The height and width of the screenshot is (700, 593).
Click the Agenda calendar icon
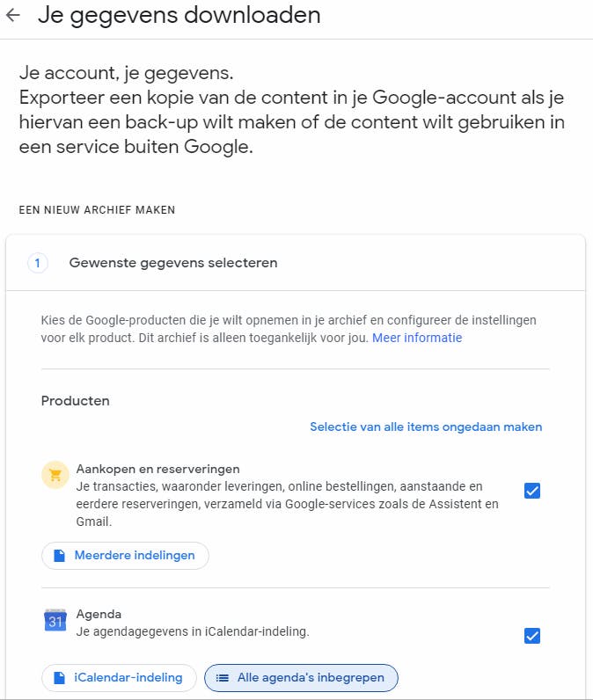tap(55, 621)
